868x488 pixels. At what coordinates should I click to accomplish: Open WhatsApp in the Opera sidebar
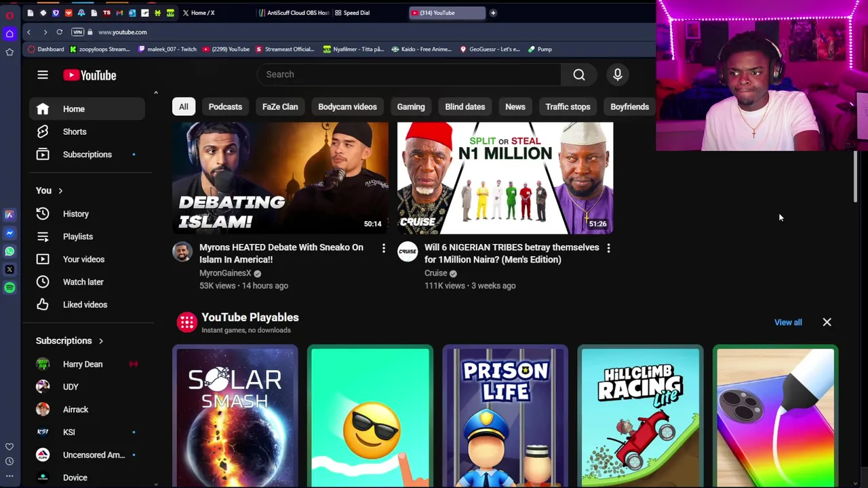point(9,251)
